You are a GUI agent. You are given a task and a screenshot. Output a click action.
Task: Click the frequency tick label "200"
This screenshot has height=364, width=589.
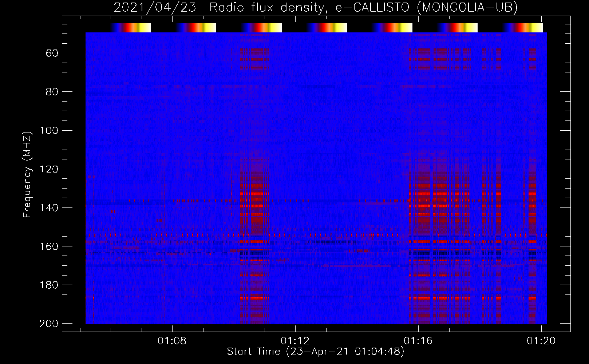[49, 324]
